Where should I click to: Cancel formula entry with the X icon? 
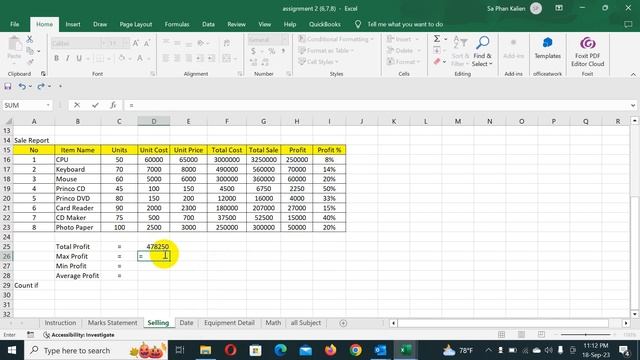(x=77, y=105)
